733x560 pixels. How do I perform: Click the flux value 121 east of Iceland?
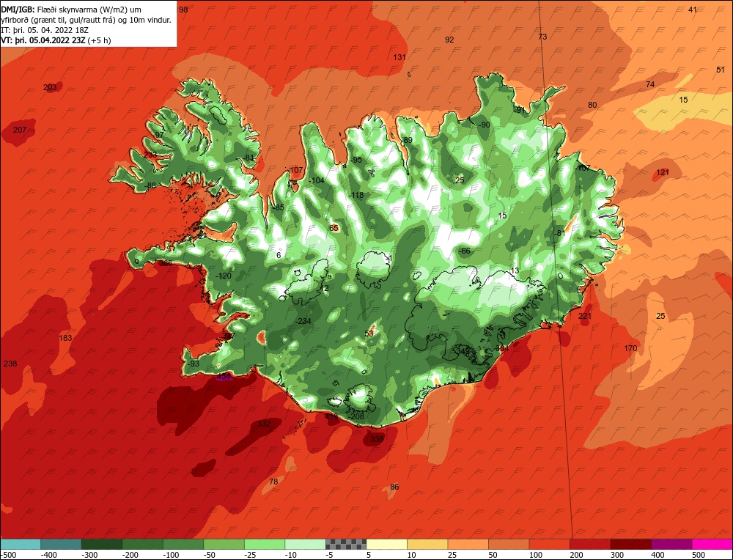point(663,172)
